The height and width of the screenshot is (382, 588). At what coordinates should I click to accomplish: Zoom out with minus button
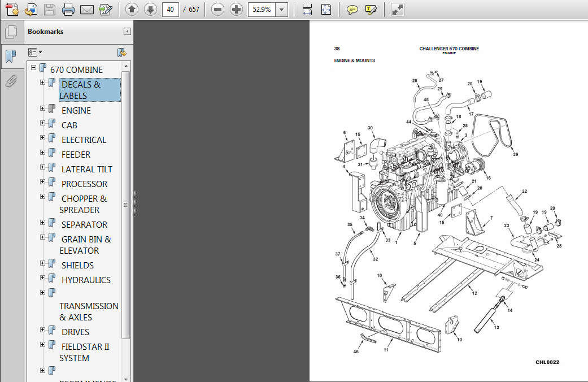point(218,9)
